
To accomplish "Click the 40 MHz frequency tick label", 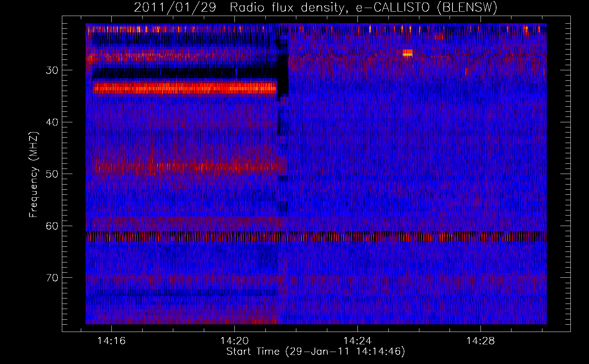I will [52, 122].
